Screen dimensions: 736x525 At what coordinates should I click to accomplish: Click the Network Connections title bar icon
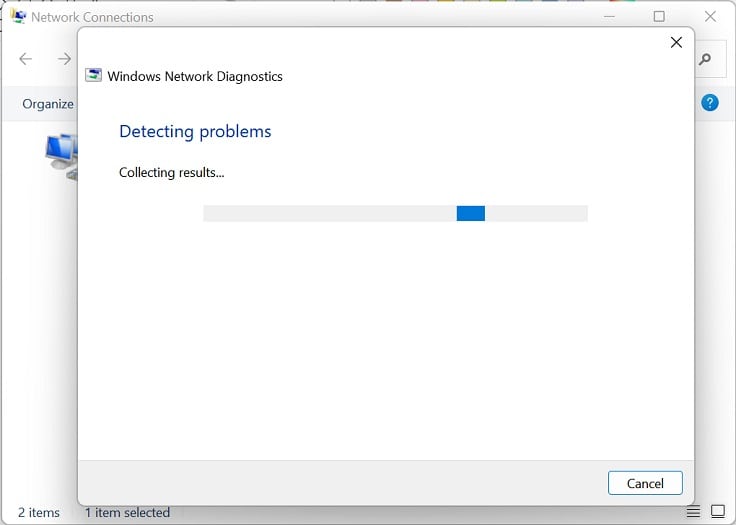(x=18, y=16)
